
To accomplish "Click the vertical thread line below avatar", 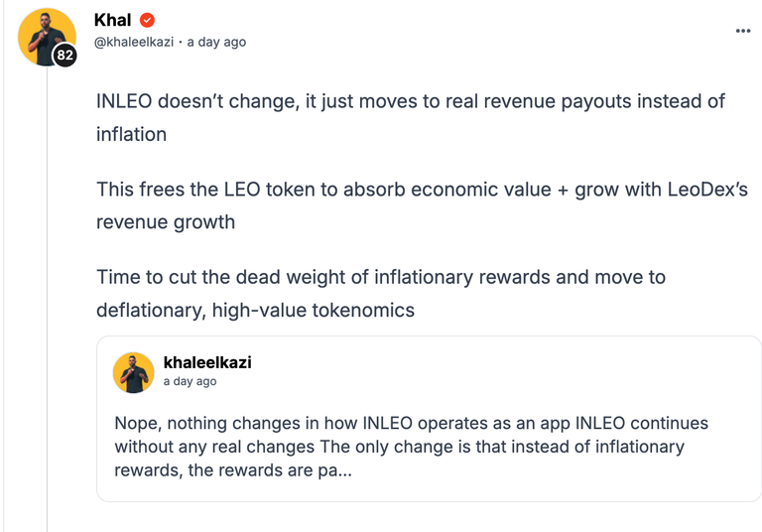I will (x=48, y=299).
